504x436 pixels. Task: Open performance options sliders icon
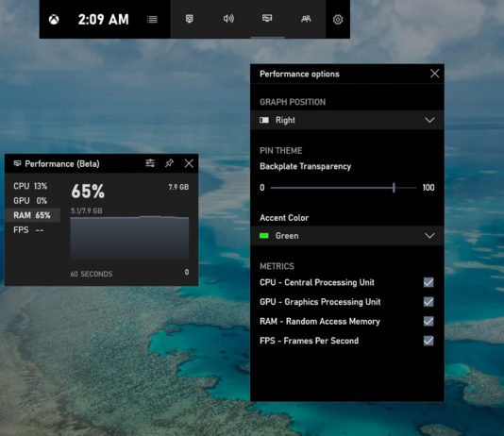tap(150, 163)
